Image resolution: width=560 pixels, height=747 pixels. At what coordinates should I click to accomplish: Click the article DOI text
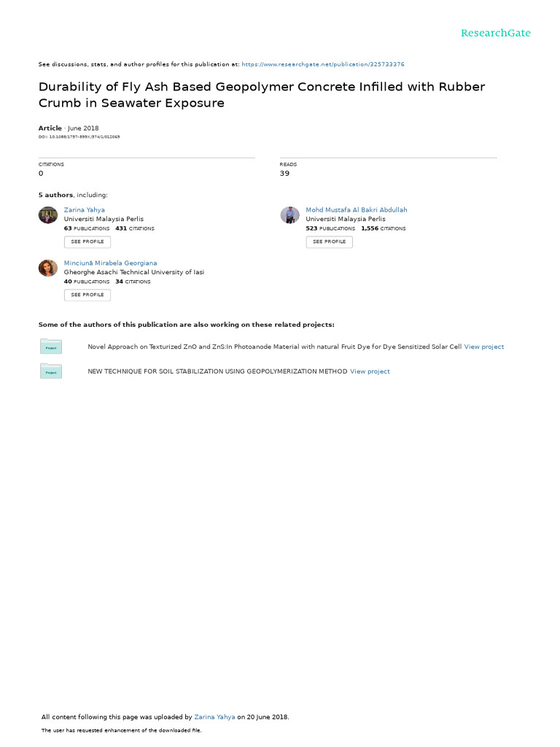click(x=79, y=137)
